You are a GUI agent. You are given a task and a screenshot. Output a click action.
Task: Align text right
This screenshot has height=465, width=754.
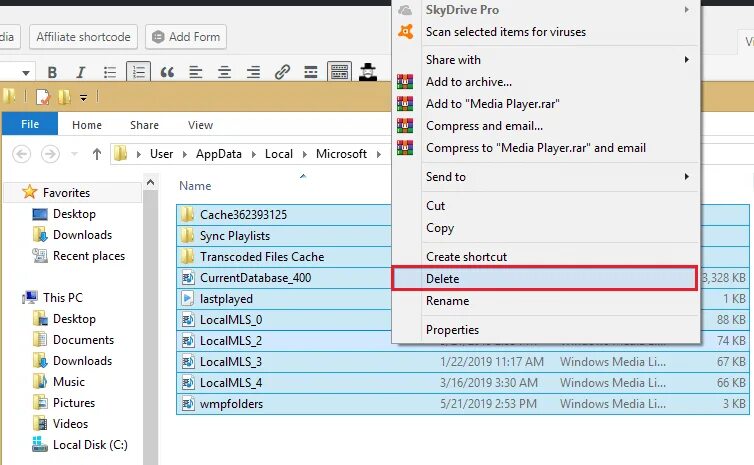pyautogui.click(x=253, y=73)
